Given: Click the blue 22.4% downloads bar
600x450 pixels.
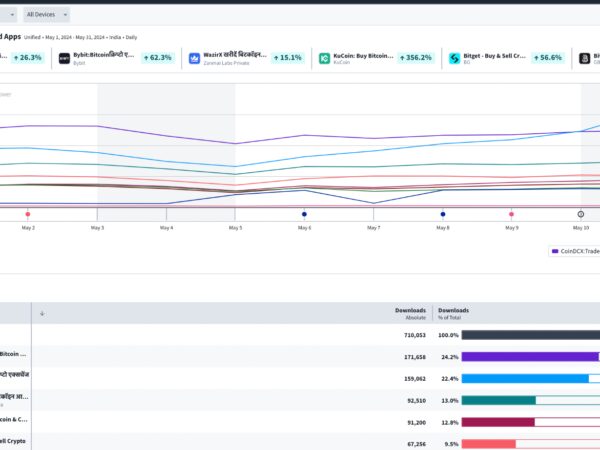Looking at the screenshot, I should (x=525, y=378).
